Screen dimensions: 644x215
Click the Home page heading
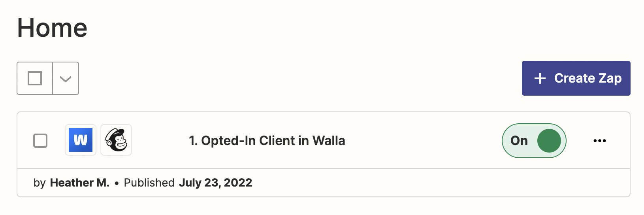pos(52,28)
